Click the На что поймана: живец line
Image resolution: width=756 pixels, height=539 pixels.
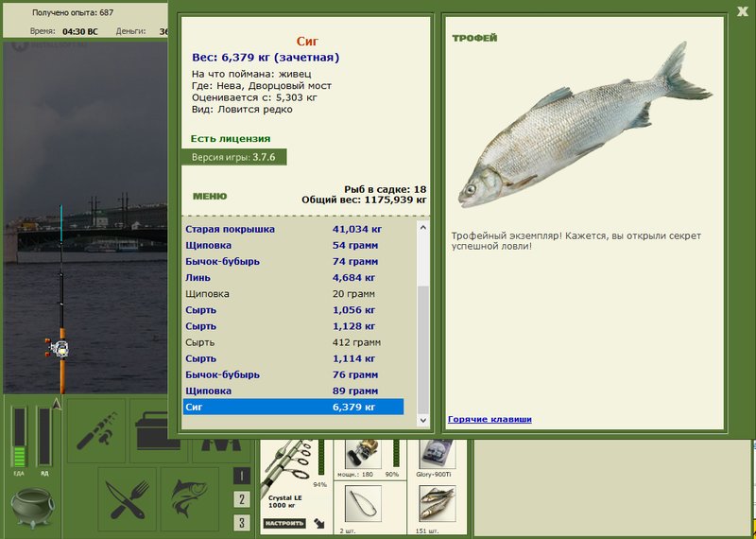pos(251,74)
